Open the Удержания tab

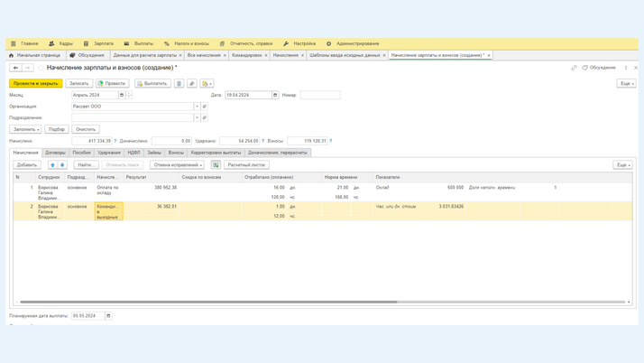109,153
